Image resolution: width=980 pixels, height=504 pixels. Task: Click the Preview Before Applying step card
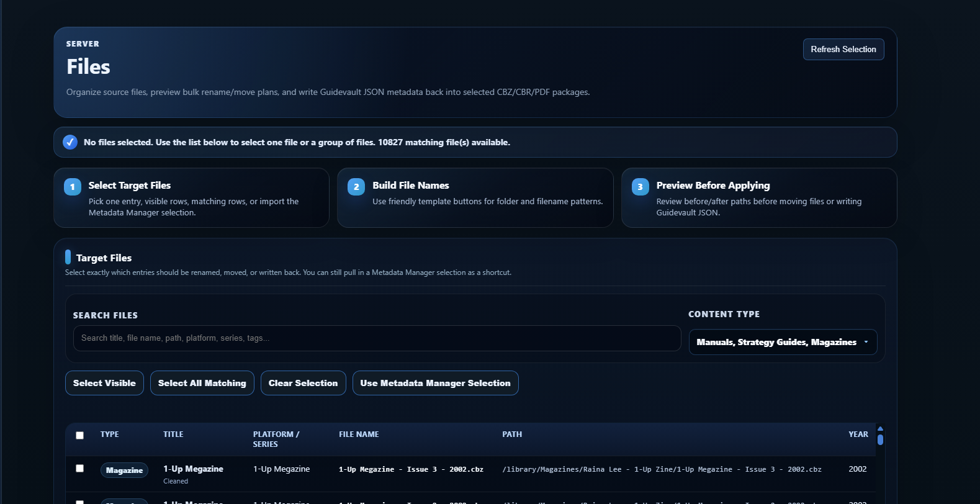759,198
